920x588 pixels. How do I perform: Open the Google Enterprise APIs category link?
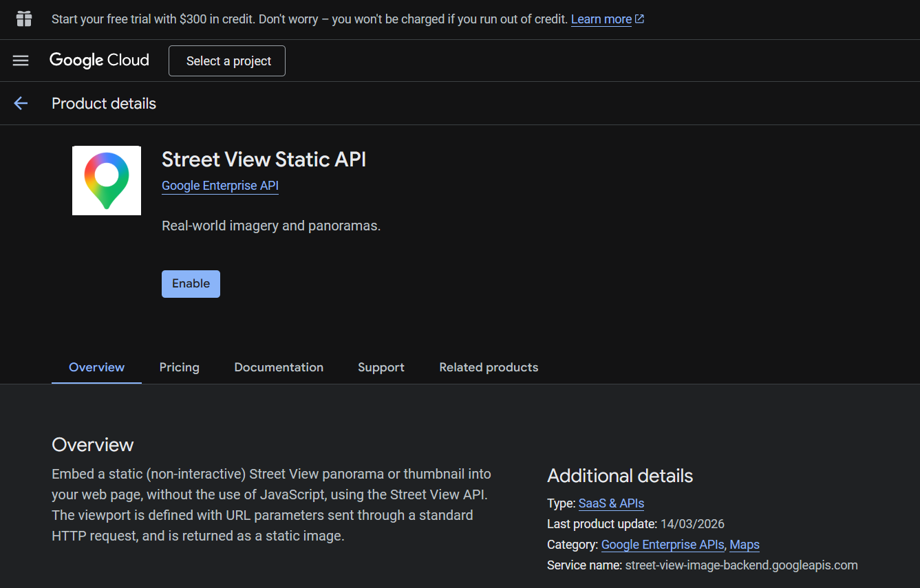point(663,545)
